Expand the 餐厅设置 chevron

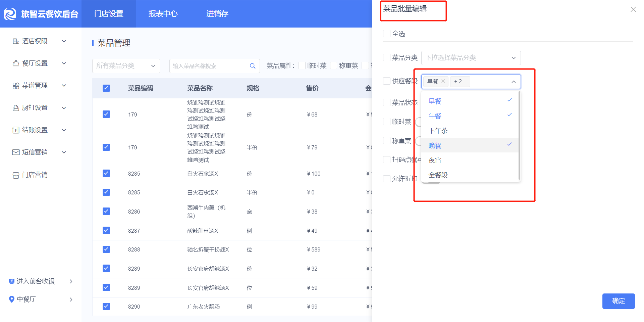(x=64, y=63)
